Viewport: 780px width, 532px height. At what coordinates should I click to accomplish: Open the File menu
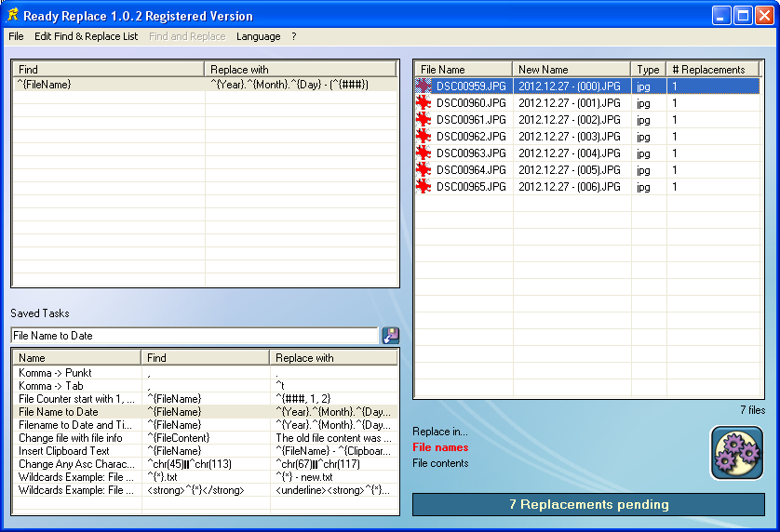[x=16, y=36]
